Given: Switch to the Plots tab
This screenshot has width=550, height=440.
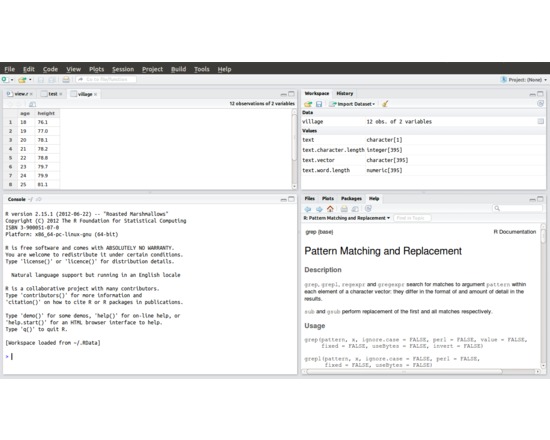Looking at the screenshot, I should [328, 199].
